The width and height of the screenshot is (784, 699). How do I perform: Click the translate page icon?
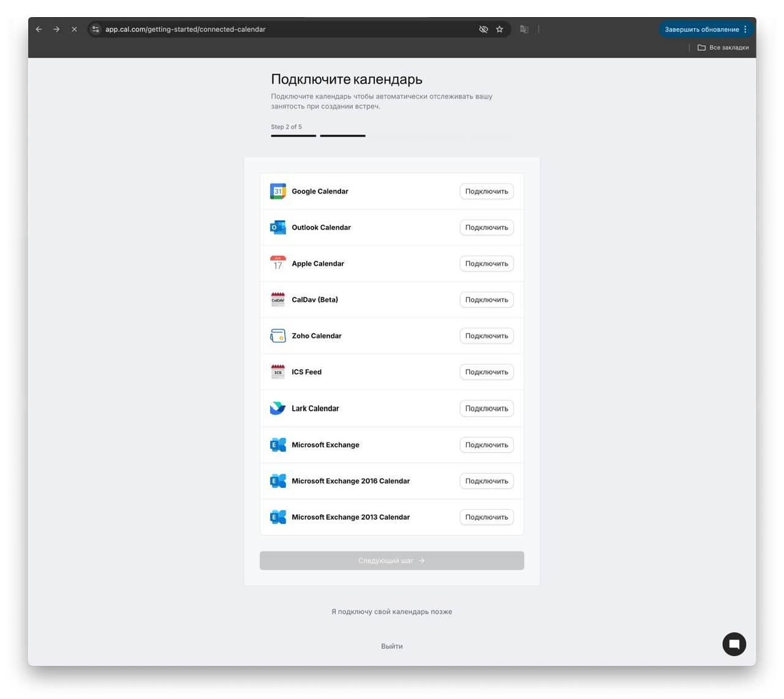(x=524, y=29)
